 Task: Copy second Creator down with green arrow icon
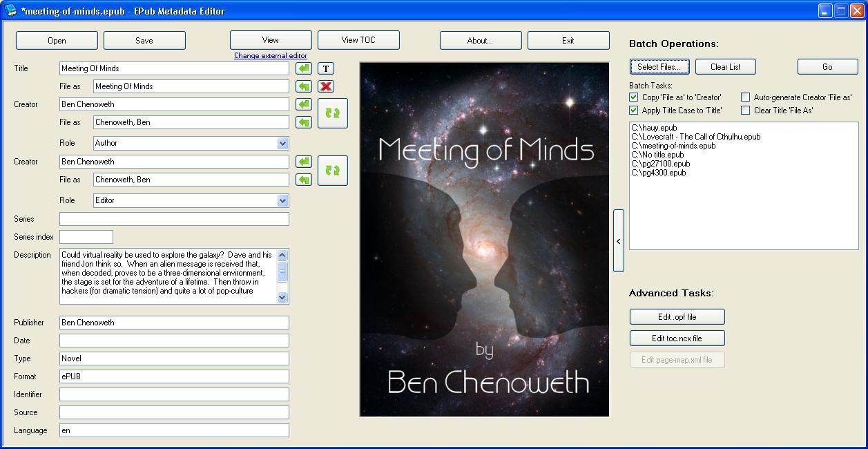pos(302,161)
